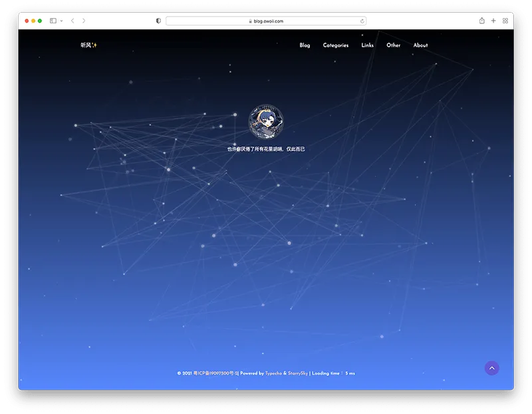This screenshot has width=532, height=414.
Task: Add a new tab with the plus icon
Action: pos(493,21)
